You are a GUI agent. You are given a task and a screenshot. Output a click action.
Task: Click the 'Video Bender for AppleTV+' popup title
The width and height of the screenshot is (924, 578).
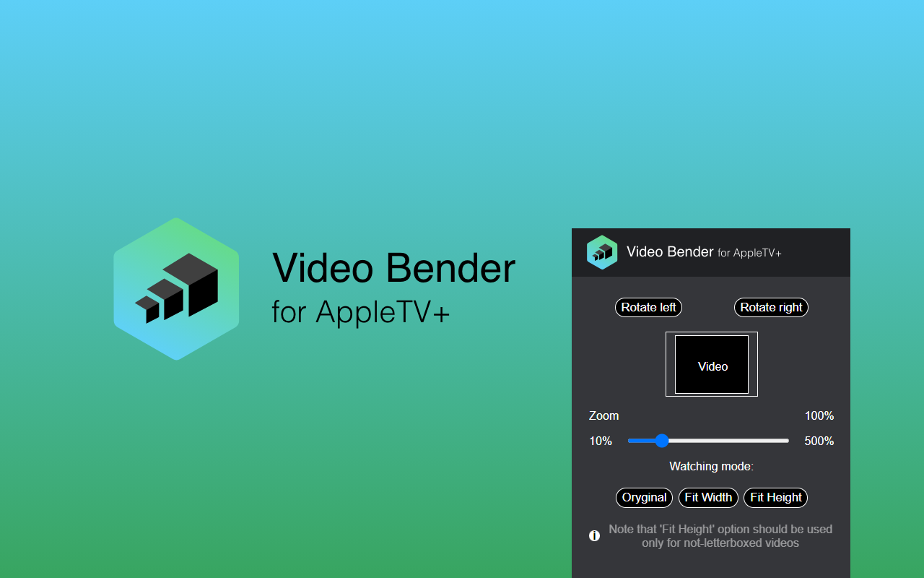click(x=704, y=252)
